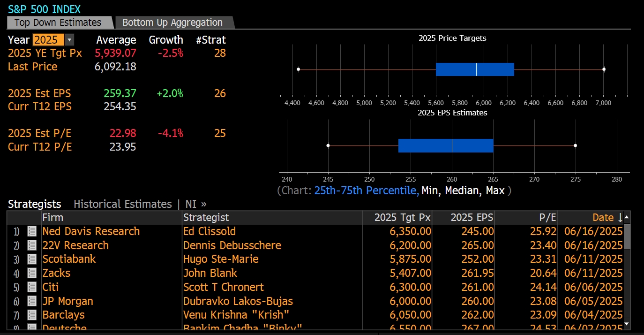The height and width of the screenshot is (335, 644).
Task: Click strategist Ed Clissold
Action: point(210,231)
